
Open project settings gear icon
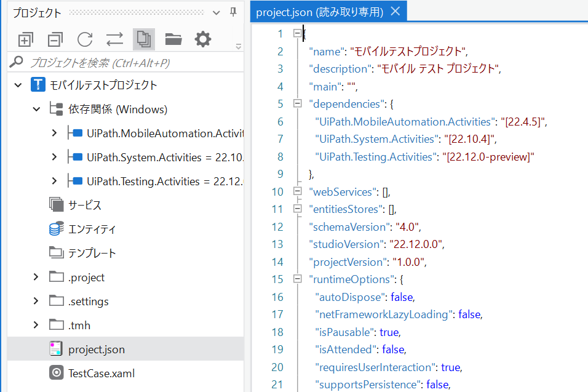pyautogui.click(x=203, y=39)
